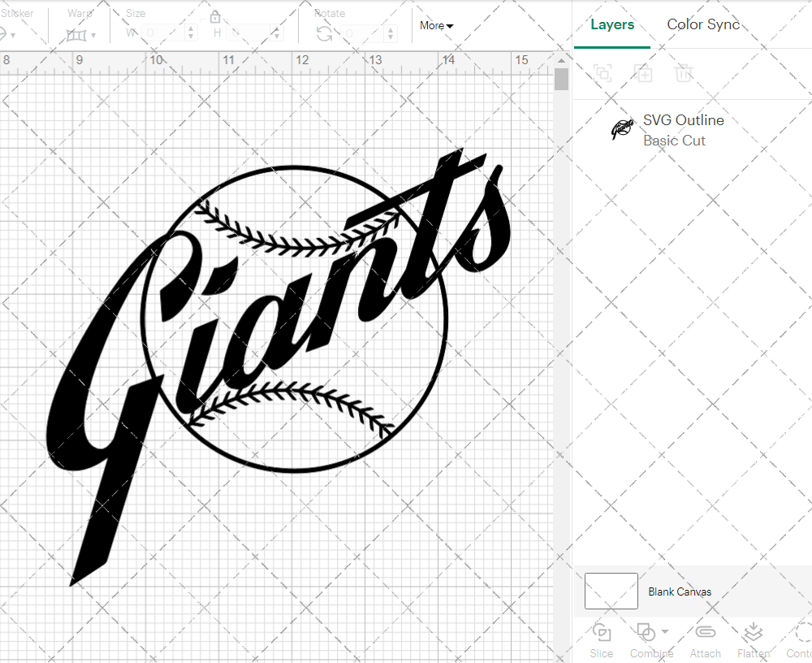Screen dimensions: 812x663
Task: Select the Slice tool
Action: (x=601, y=639)
